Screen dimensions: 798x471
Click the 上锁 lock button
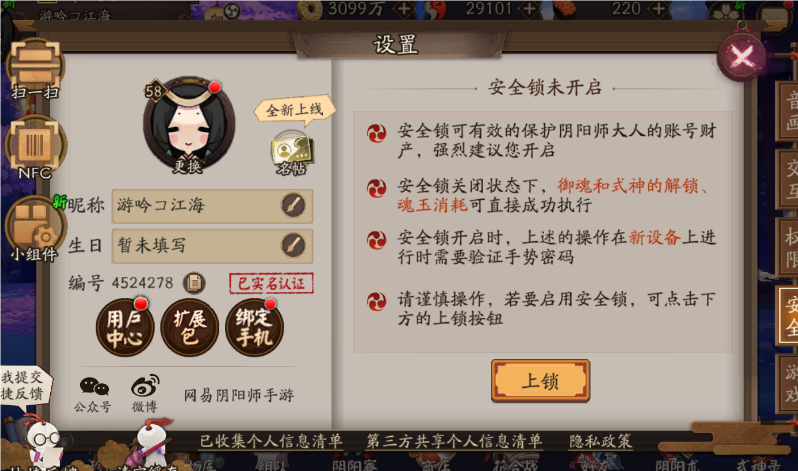[x=540, y=381]
